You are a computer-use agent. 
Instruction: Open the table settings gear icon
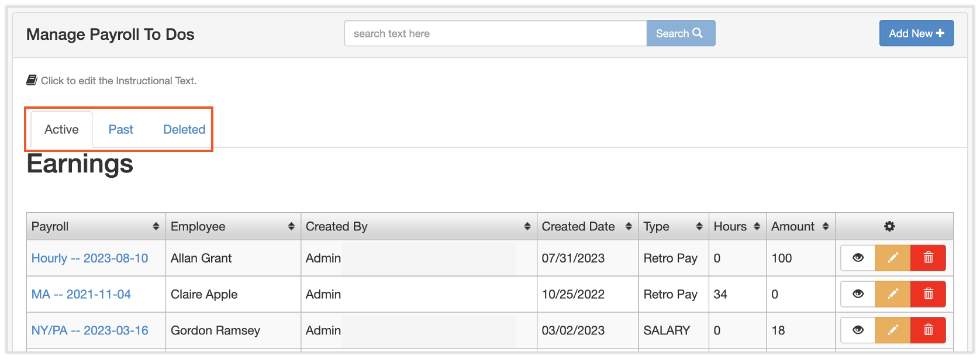[889, 226]
